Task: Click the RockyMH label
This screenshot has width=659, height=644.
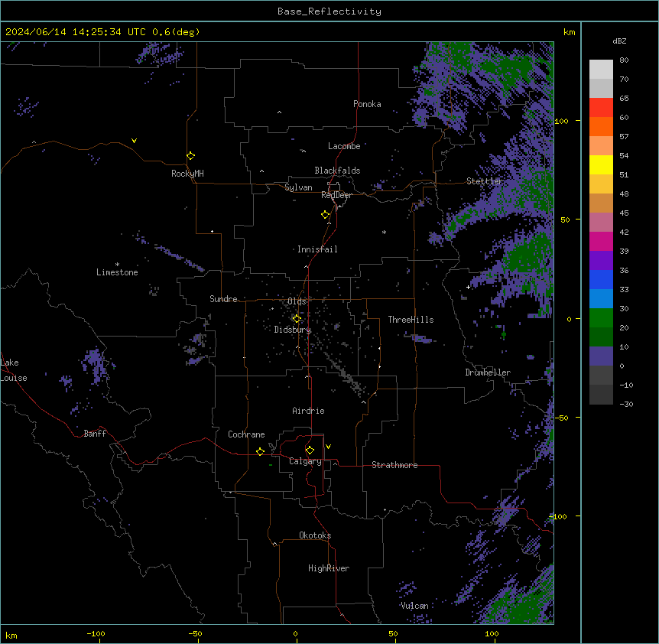Action: (x=187, y=174)
